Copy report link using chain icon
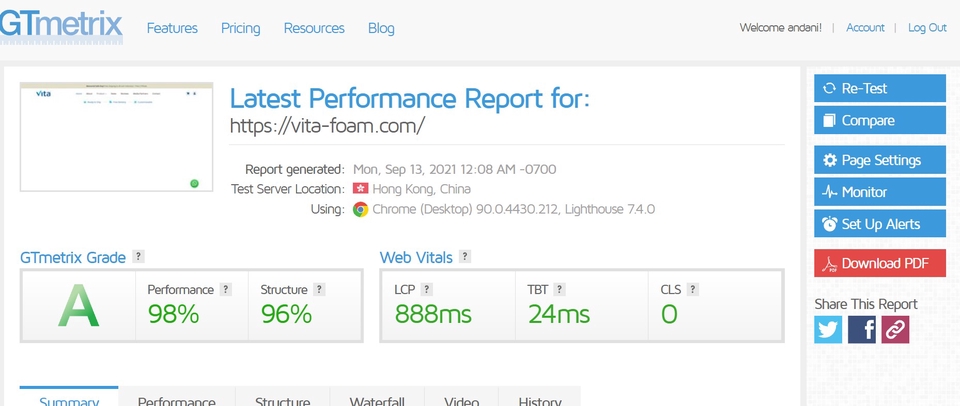960x406 pixels. 895,329
